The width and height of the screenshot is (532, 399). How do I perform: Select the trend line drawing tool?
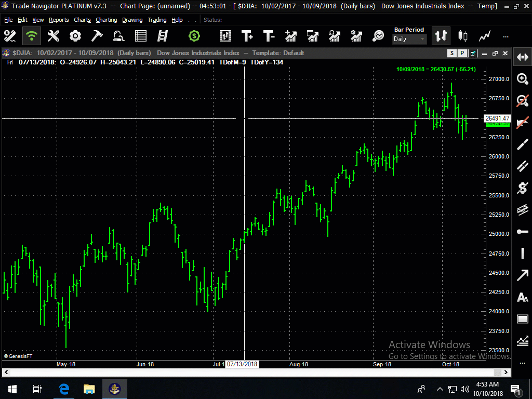523,144
